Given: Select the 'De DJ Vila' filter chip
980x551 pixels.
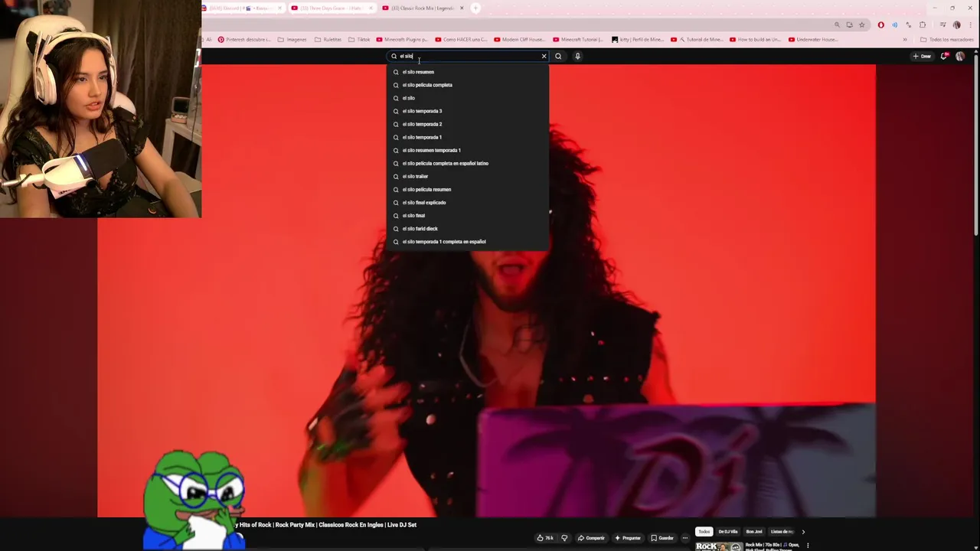Looking at the screenshot, I should coord(728,531).
